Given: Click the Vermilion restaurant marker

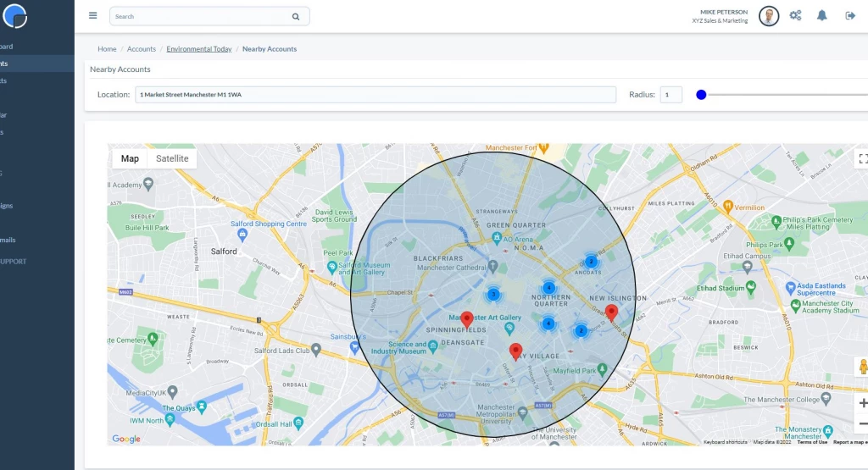Looking at the screenshot, I should pyautogui.click(x=728, y=207).
